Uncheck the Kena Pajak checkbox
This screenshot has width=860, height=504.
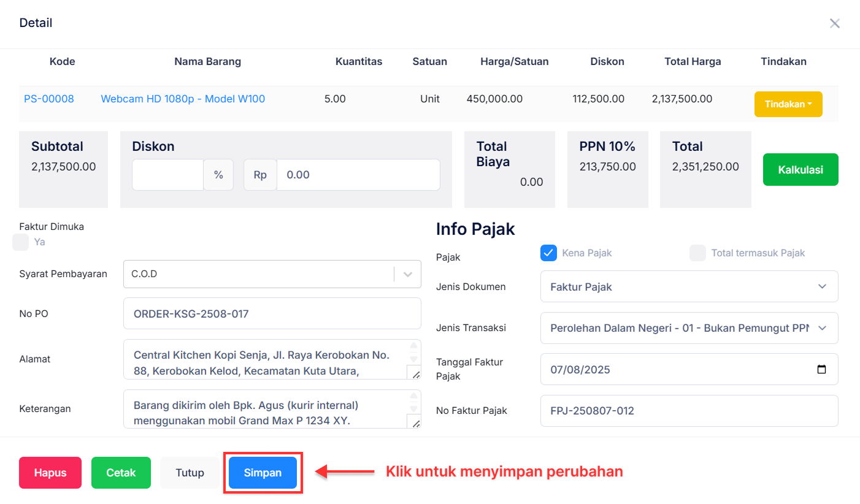point(548,253)
